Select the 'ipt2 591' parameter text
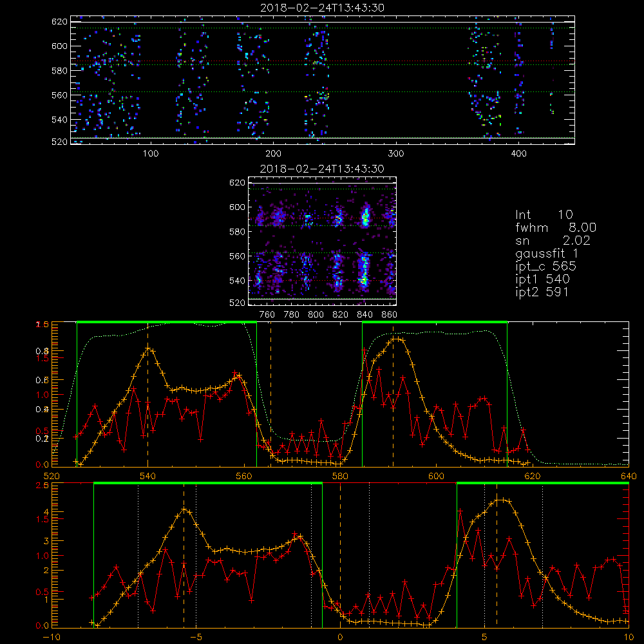 point(542,292)
